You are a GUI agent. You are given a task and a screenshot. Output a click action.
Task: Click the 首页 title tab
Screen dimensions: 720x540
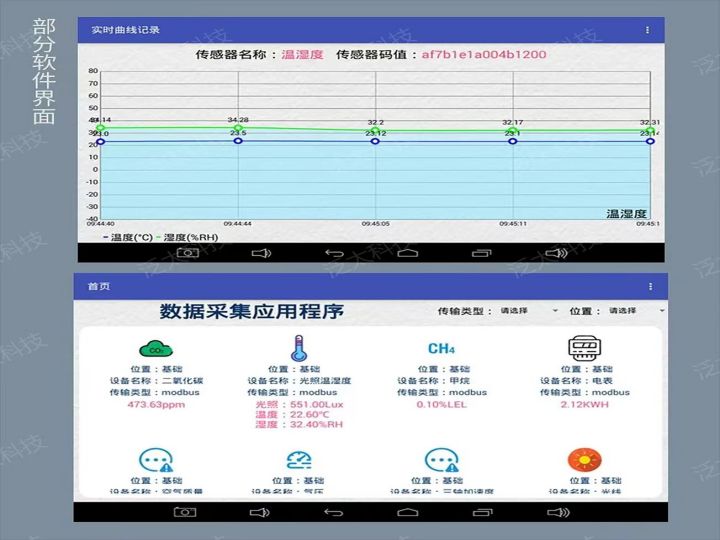coord(99,287)
